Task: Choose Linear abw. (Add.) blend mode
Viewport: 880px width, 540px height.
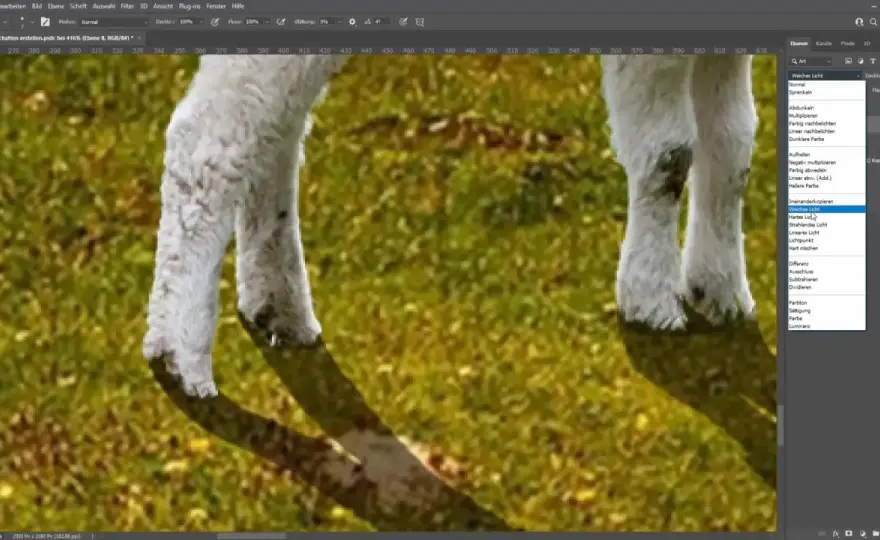Action: pyautogui.click(x=826, y=178)
